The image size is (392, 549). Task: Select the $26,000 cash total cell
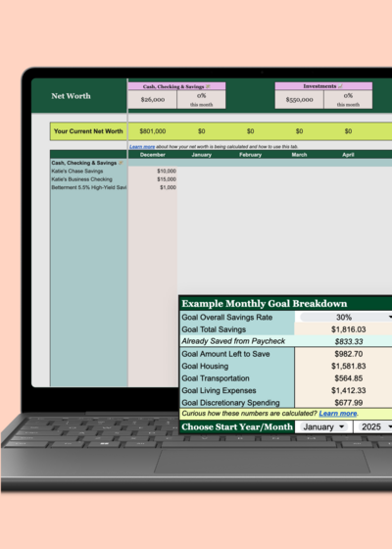point(153,99)
